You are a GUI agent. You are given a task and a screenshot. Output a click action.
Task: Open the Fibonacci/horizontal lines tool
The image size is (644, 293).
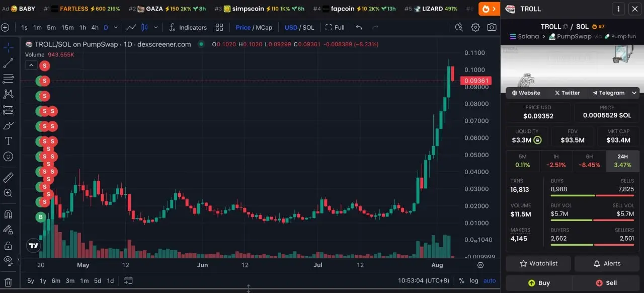pos(8,79)
